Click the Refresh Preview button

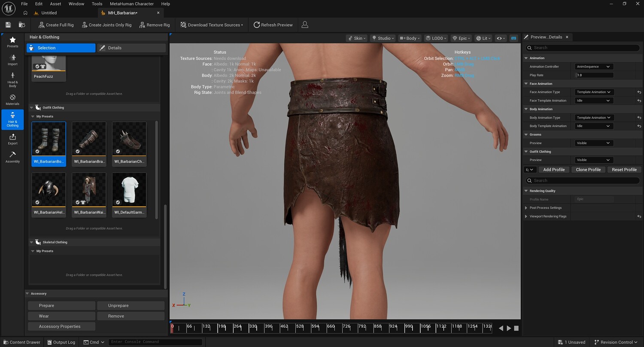[x=273, y=25]
